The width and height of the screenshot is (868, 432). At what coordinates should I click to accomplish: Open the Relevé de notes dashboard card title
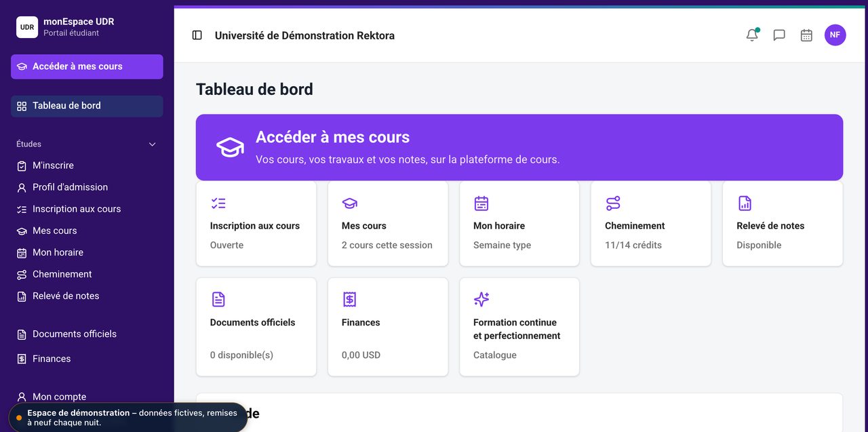770,226
